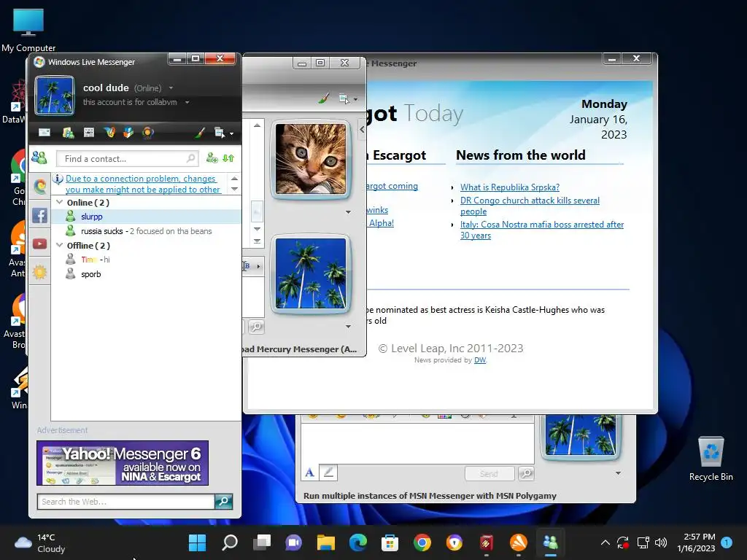The width and height of the screenshot is (747, 560).
Task: Open the show menu icon in main Messenger
Action: pyautogui.click(x=220, y=133)
